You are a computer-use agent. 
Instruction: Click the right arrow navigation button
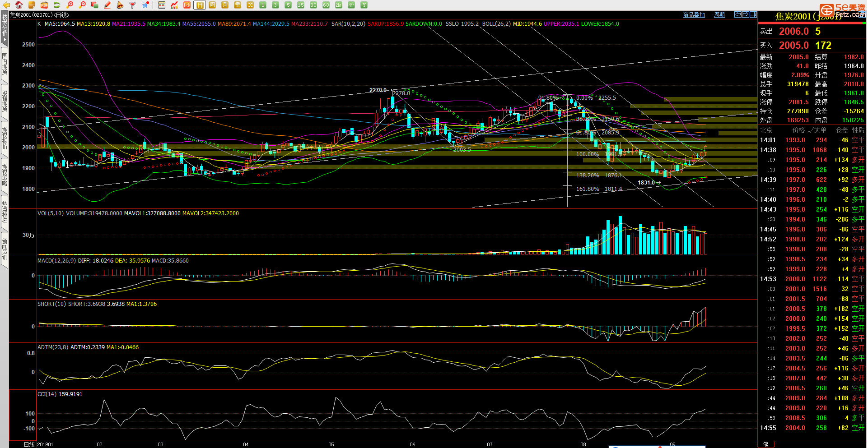pos(746,14)
